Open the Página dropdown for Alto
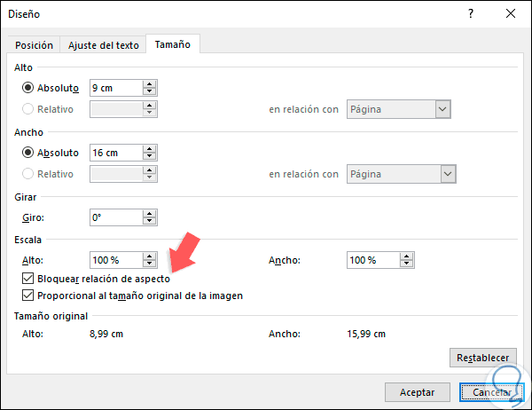Viewport: 532px width, 410px height. (443, 109)
